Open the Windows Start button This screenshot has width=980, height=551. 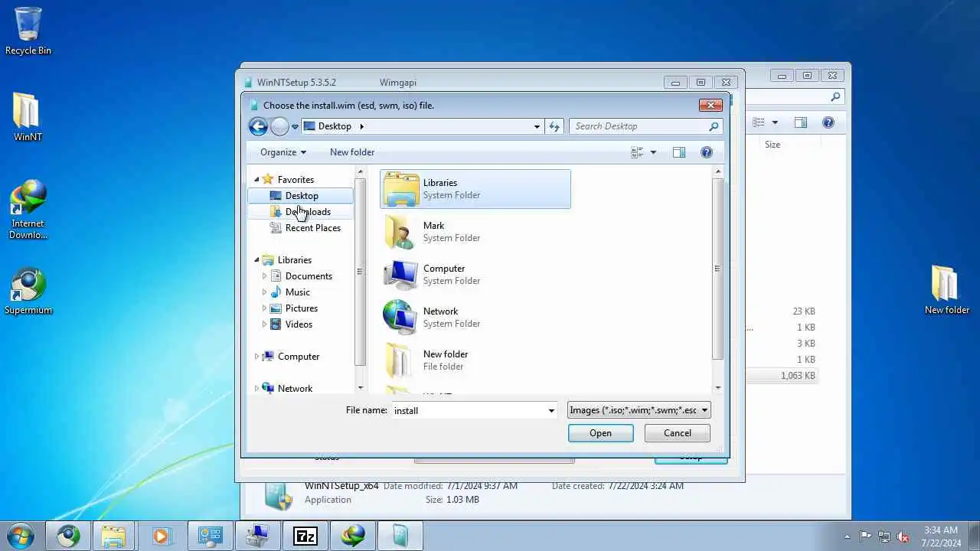pyautogui.click(x=21, y=536)
